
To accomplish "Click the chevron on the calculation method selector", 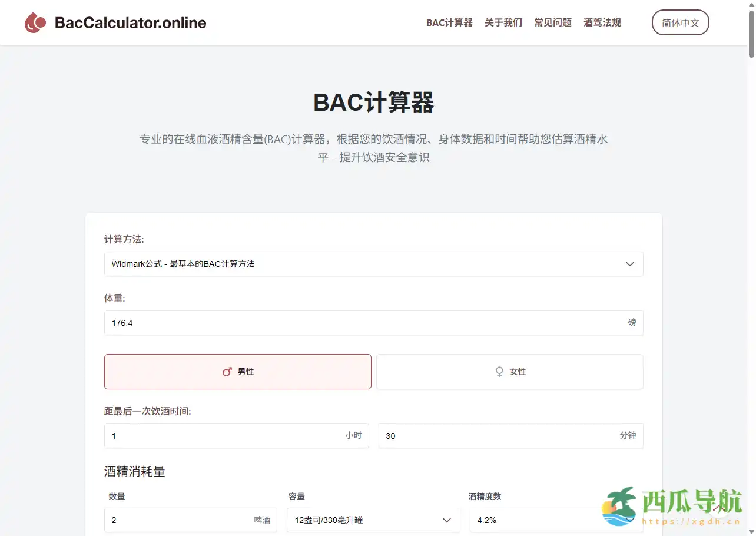I will (630, 264).
